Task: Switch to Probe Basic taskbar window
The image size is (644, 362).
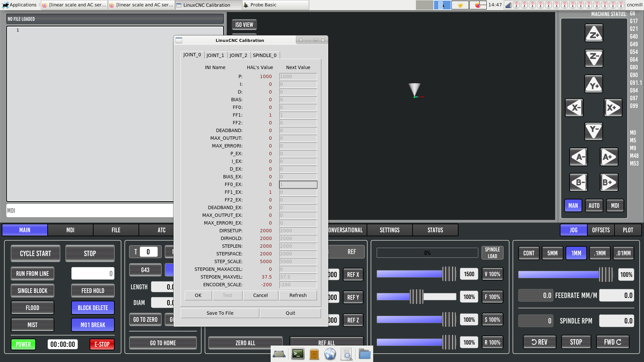Action: click(275, 5)
